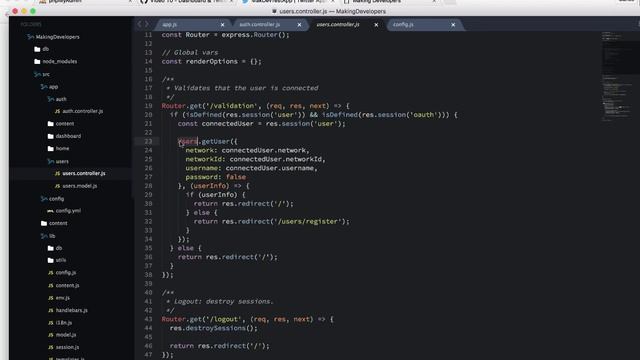Click the '// Global vars' comment
This screenshot has height=360, width=640.
coord(190,53)
